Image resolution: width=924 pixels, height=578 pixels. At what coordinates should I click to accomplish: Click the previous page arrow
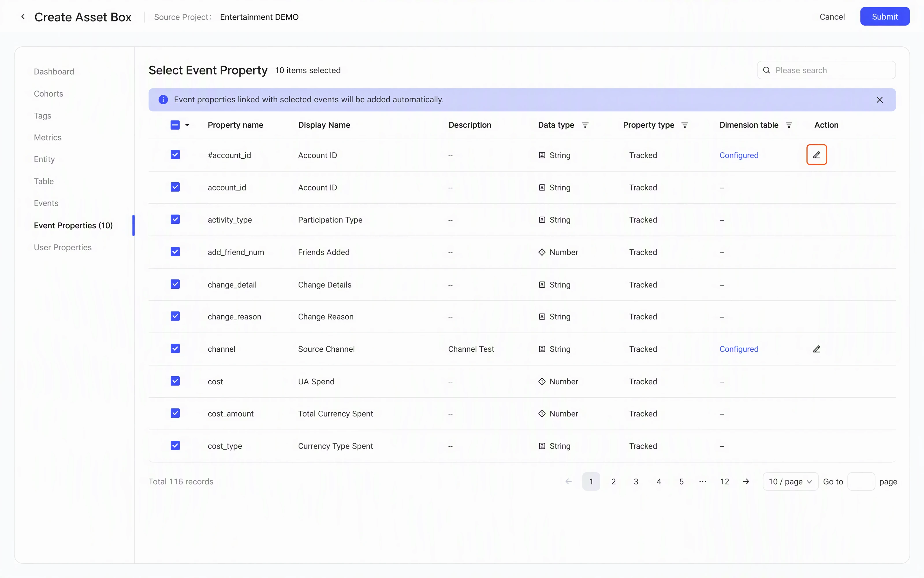point(569,482)
